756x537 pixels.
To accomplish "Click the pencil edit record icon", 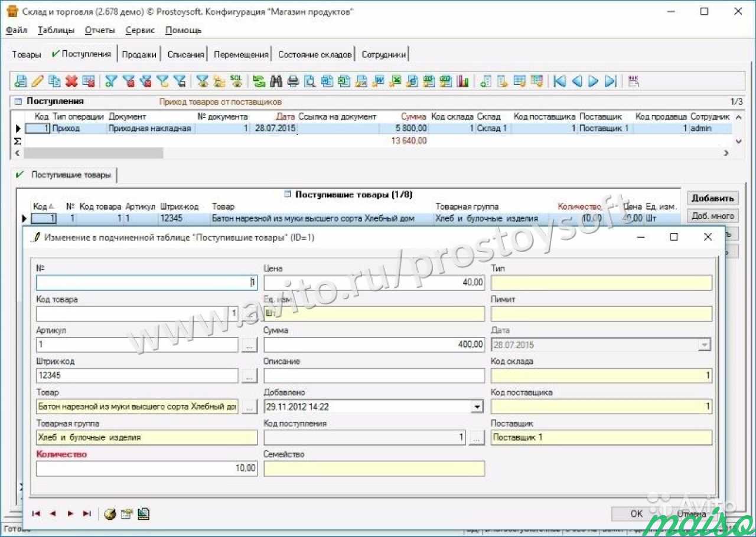I will pyautogui.click(x=38, y=81).
